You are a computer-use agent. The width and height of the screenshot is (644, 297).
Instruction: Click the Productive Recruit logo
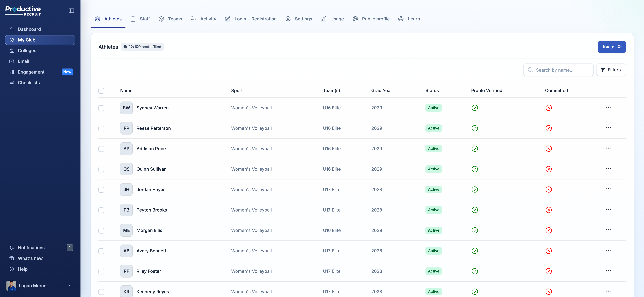(23, 11)
